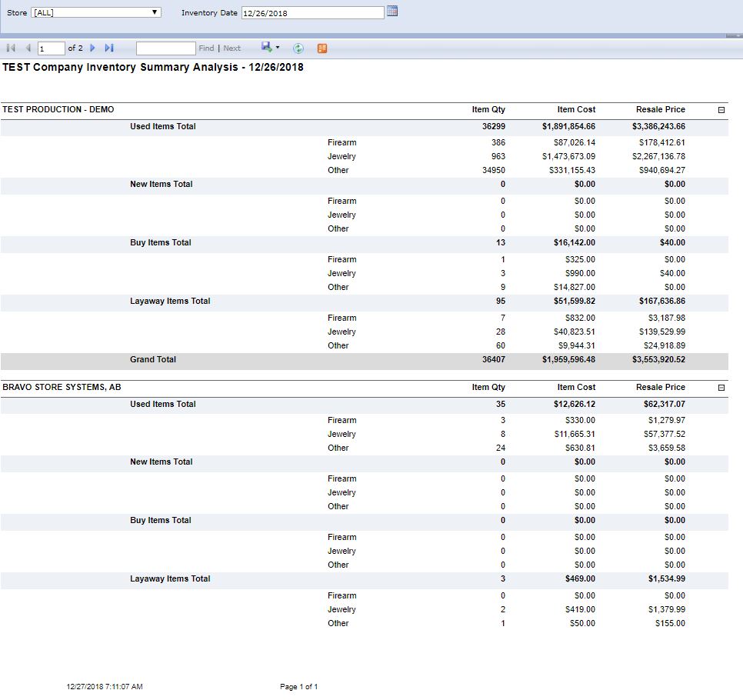Click Other resale $940,694.27
The image size is (743, 700).
pyautogui.click(x=662, y=170)
